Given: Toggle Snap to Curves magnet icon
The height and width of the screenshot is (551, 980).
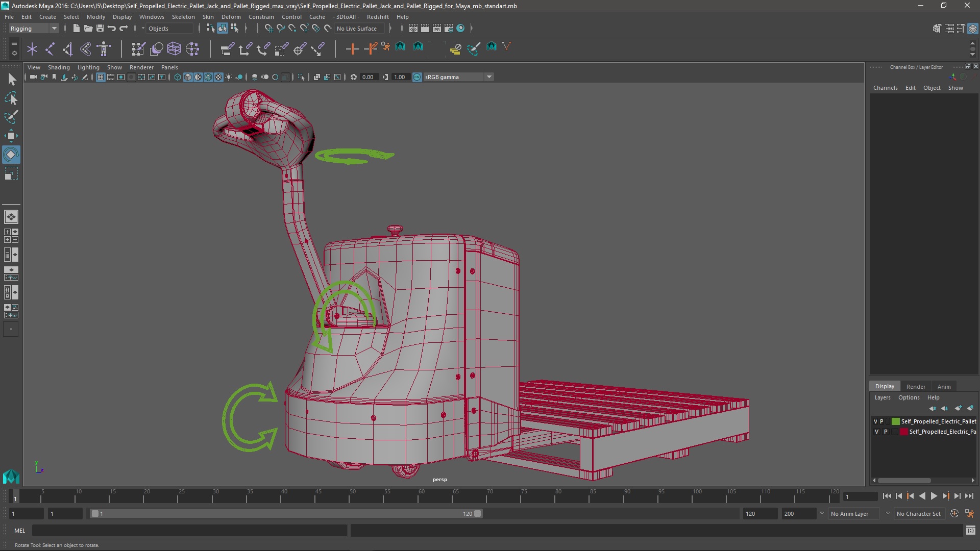Looking at the screenshot, I should click(x=280, y=29).
